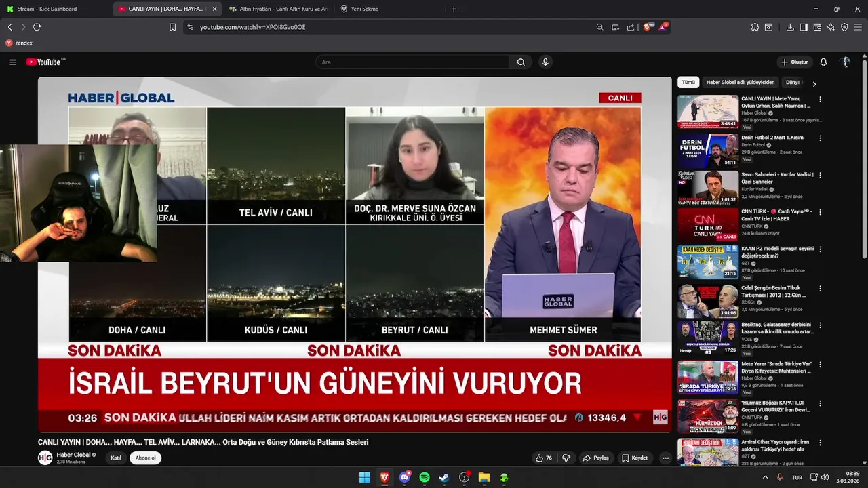This screenshot has width=868, height=488.
Task: Open the Yandex bookmark in bookmarks bar
Action: [x=19, y=43]
